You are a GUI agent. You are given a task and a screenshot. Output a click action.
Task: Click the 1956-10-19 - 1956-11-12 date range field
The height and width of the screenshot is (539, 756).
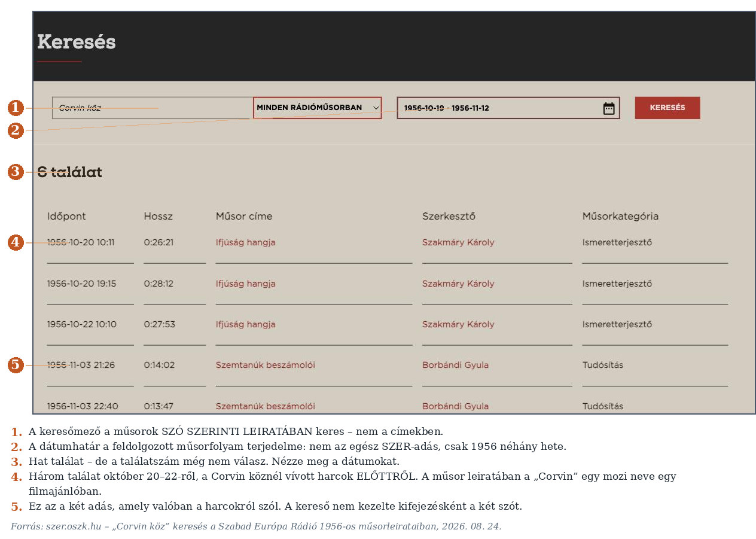tap(508, 108)
